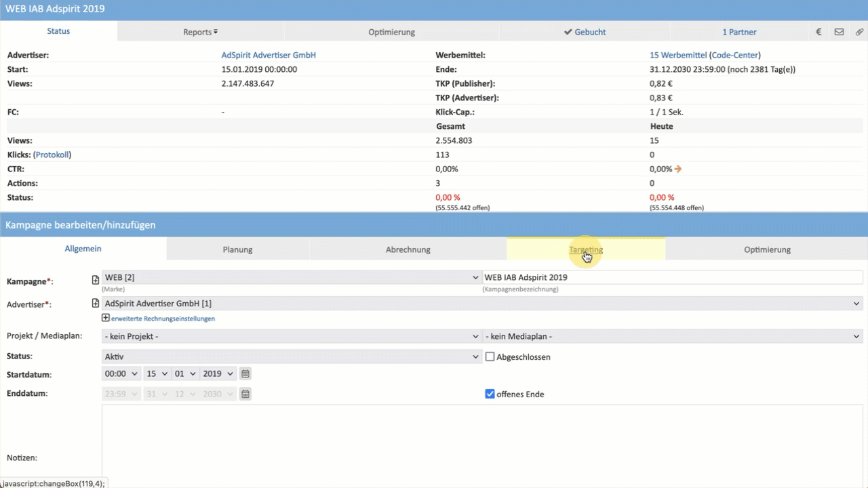The image size is (868, 488).
Task: Click the paperclip attachment icon
Action: (859, 32)
